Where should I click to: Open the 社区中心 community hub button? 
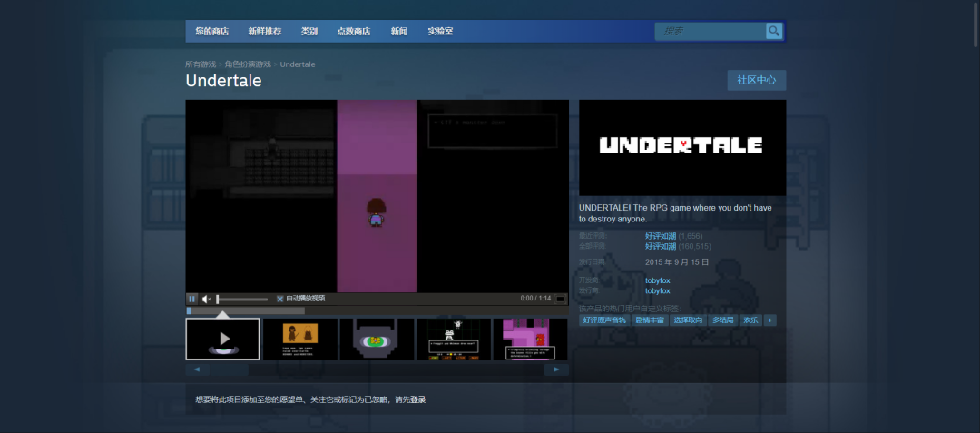756,80
